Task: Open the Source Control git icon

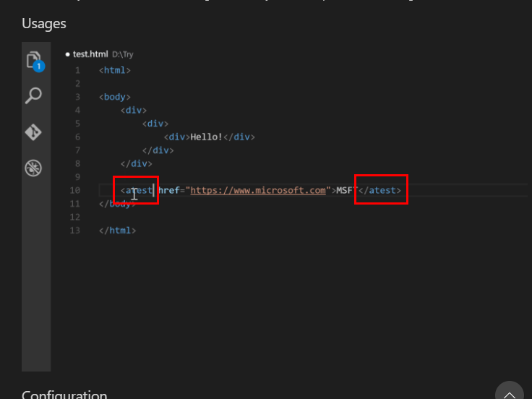Action: pos(33,132)
